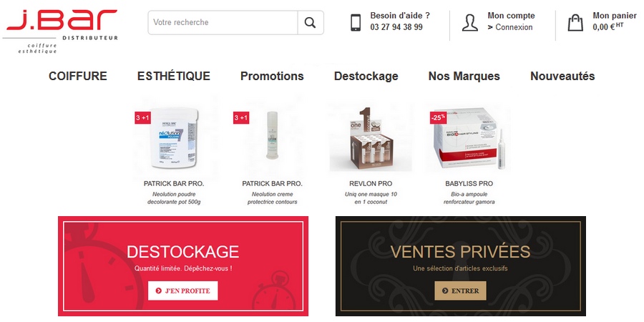644x322 pixels.
Task: Click the 3+1 badge on Neolution creme
Action: coord(241,118)
